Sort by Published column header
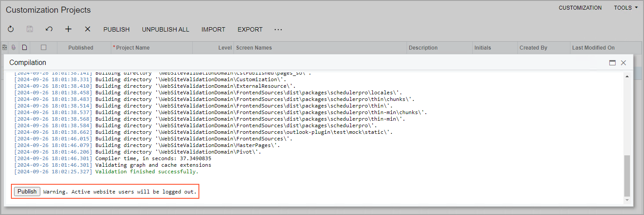 click(81, 48)
